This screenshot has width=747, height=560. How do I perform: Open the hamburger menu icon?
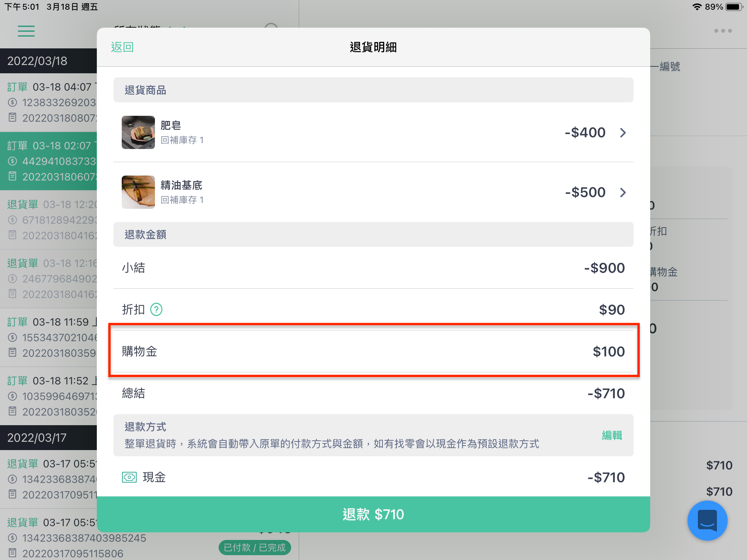[26, 31]
